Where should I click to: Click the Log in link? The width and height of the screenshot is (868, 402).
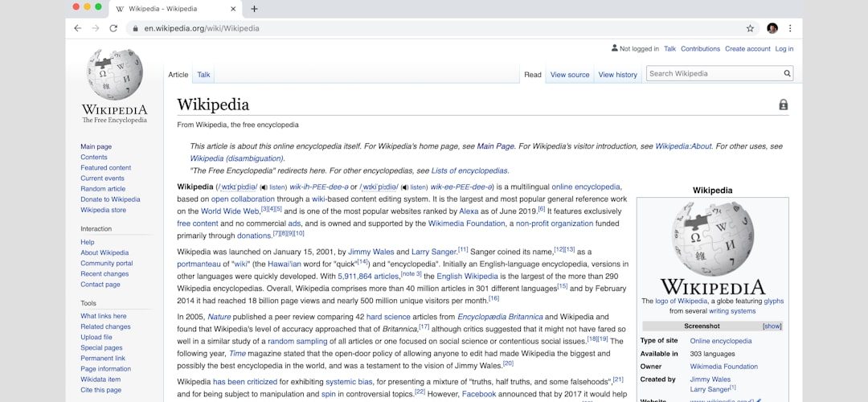[x=784, y=49]
